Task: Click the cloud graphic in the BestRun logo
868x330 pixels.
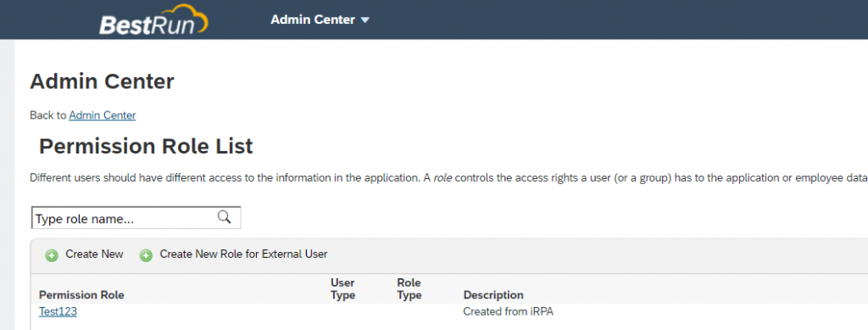Action: pyautogui.click(x=186, y=17)
